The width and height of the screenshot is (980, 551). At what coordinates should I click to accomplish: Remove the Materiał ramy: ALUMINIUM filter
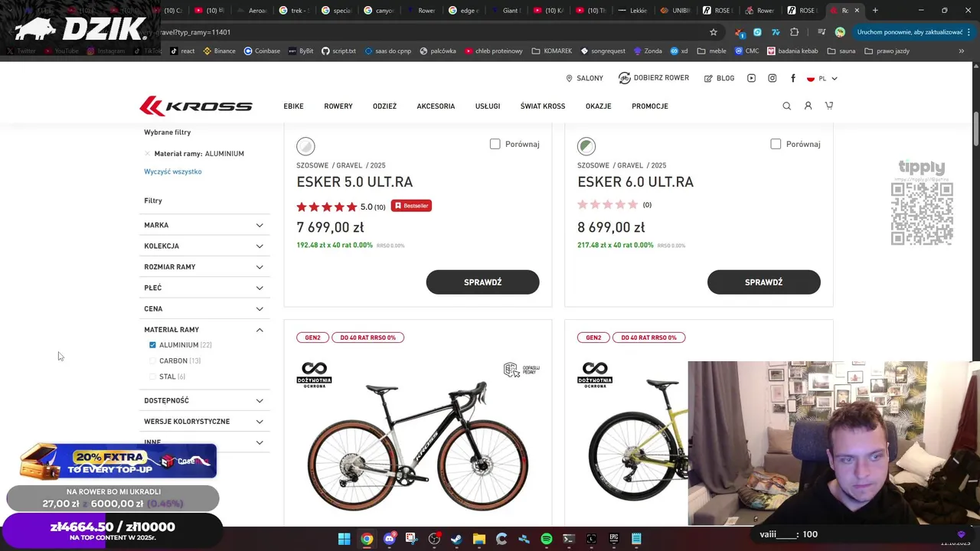pyautogui.click(x=148, y=154)
